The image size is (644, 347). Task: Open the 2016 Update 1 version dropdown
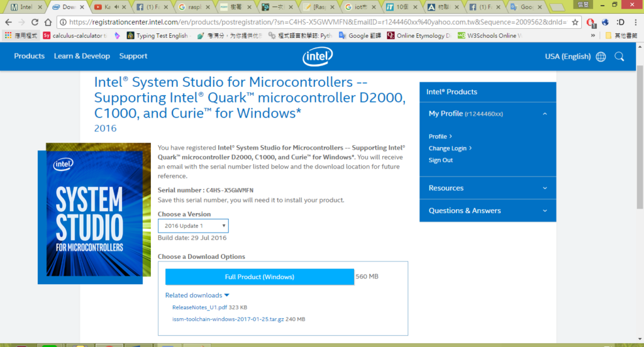(x=193, y=226)
